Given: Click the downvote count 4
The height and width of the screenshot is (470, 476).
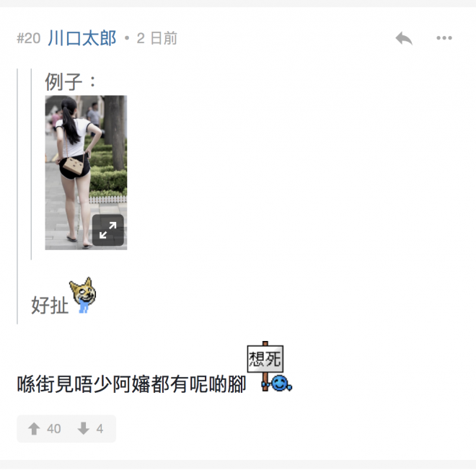Looking at the screenshot, I should pos(100,429).
